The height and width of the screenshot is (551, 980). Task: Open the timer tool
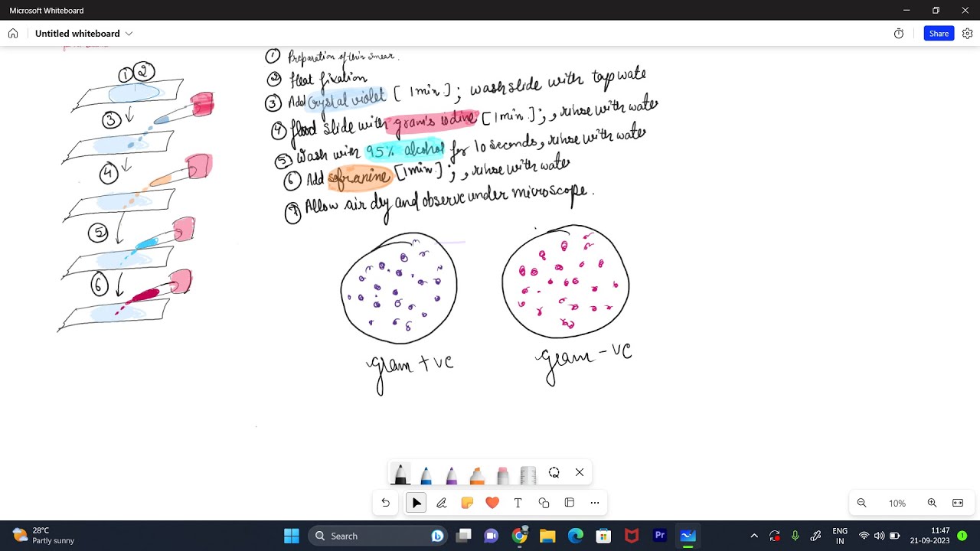click(899, 34)
